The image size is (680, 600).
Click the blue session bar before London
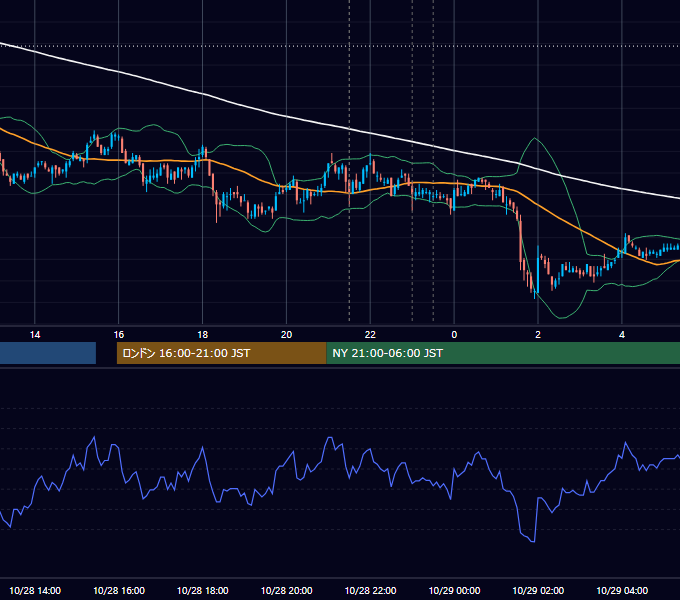(48, 353)
